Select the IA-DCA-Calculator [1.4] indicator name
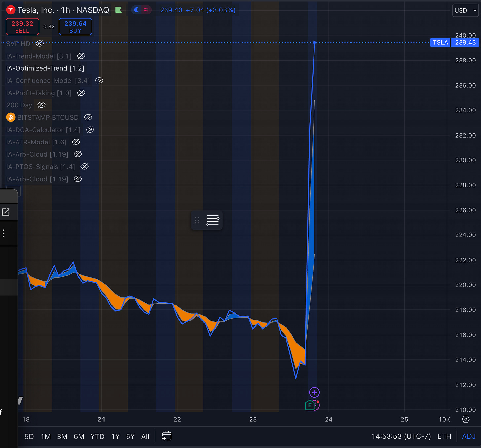This screenshot has height=448, width=481. 43,130
